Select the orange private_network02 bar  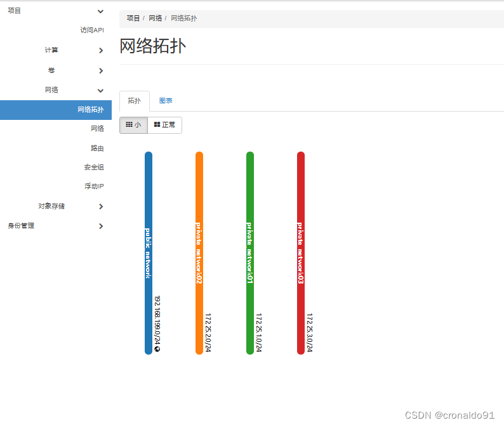(199, 253)
